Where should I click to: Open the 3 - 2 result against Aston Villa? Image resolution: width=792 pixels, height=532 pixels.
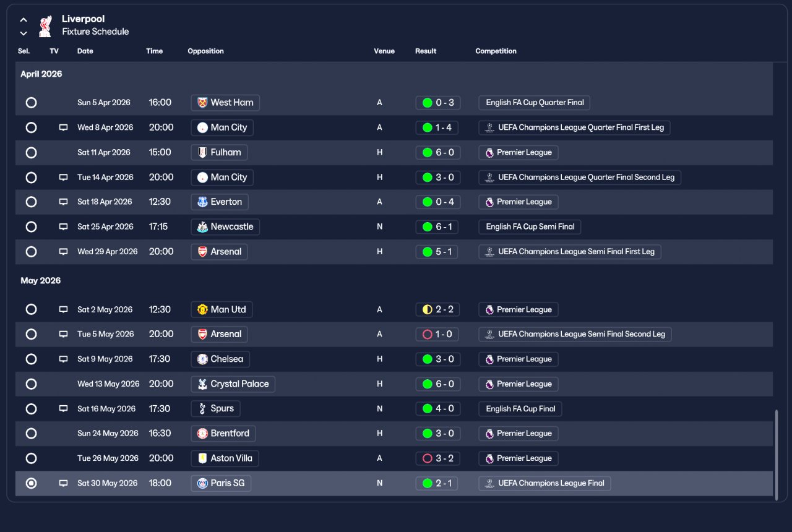pyautogui.click(x=437, y=458)
